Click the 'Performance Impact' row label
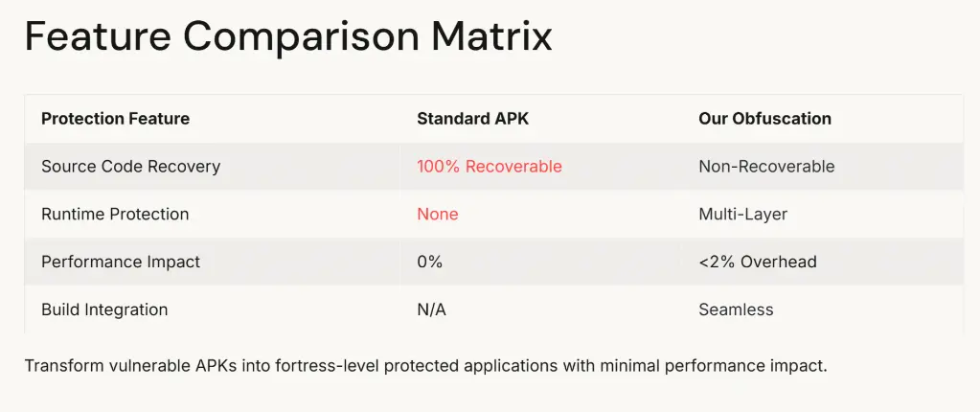980x412 pixels. click(x=121, y=262)
